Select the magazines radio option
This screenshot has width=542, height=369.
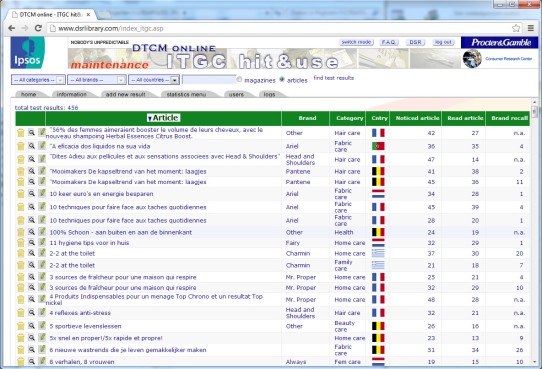239,79
